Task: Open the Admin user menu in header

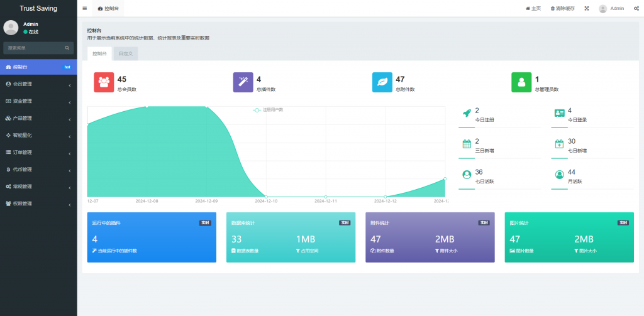Action: coord(611,9)
